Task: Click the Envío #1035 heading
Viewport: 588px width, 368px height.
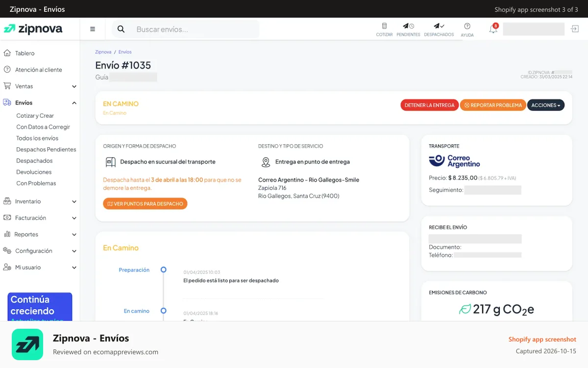Action: (123, 65)
